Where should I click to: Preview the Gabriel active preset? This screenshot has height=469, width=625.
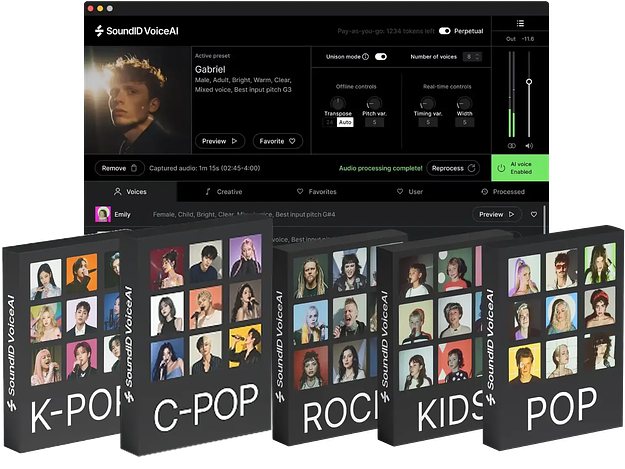tap(220, 141)
